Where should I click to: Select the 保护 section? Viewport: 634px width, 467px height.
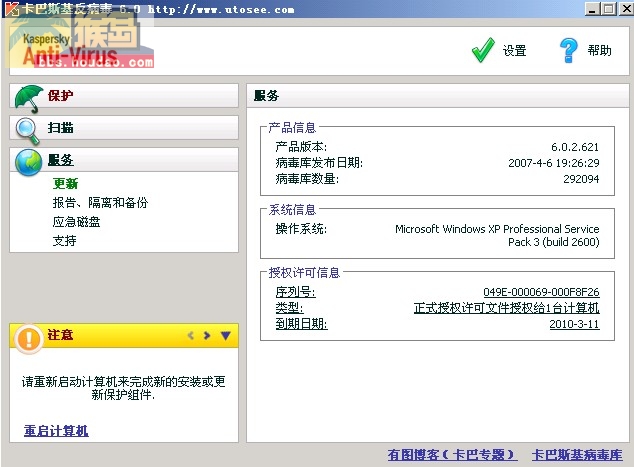coord(124,96)
